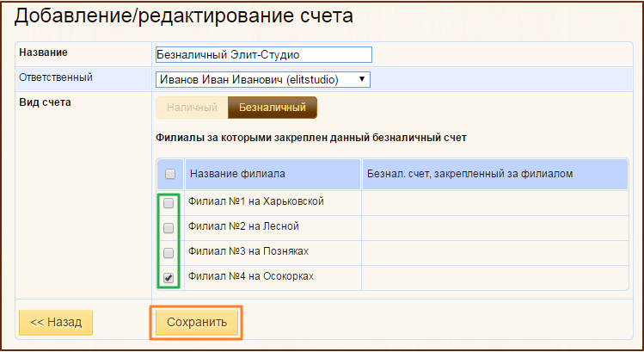Click the Название field label

43,52
